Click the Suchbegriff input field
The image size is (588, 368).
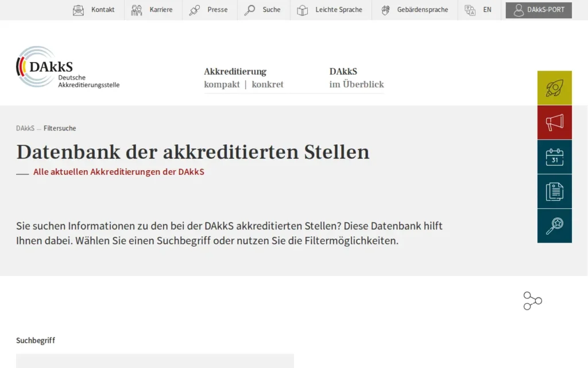pos(155,361)
